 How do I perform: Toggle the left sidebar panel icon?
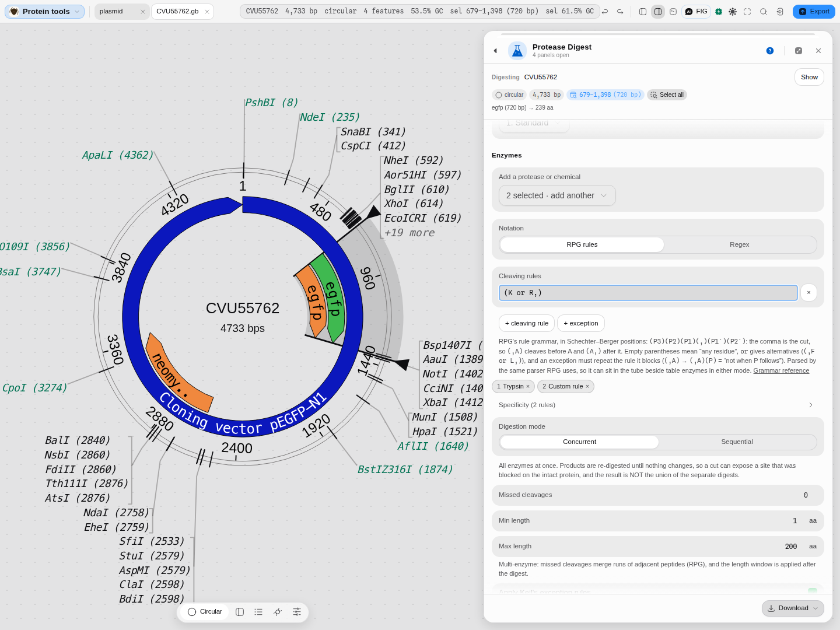(643, 12)
